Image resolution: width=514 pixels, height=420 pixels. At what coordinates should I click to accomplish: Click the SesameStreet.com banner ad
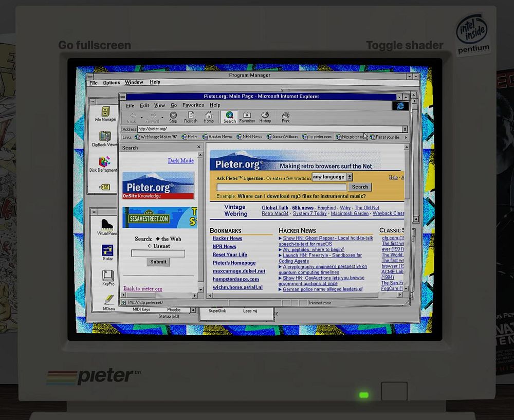pyautogui.click(x=160, y=217)
